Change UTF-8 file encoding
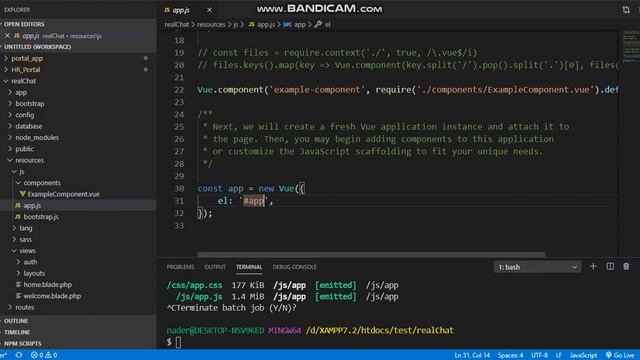This screenshot has width=640, height=360. click(x=539, y=355)
